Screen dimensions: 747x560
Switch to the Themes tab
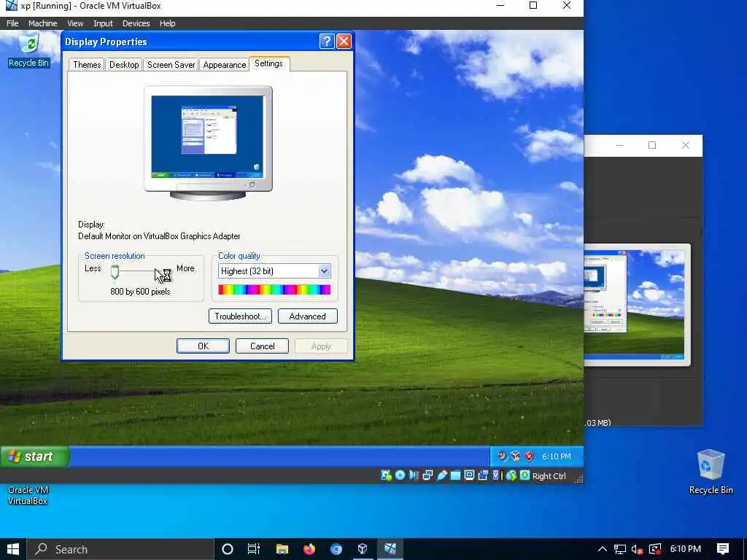(x=87, y=65)
